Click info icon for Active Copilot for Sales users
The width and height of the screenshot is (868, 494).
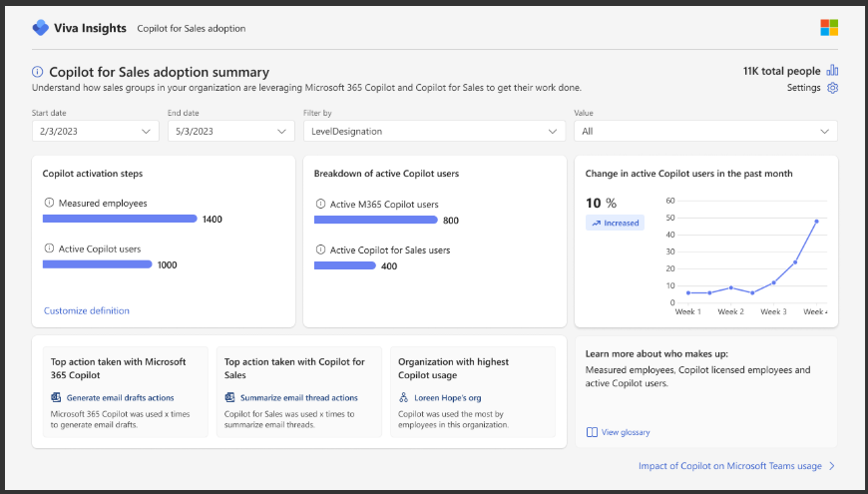click(x=320, y=249)
